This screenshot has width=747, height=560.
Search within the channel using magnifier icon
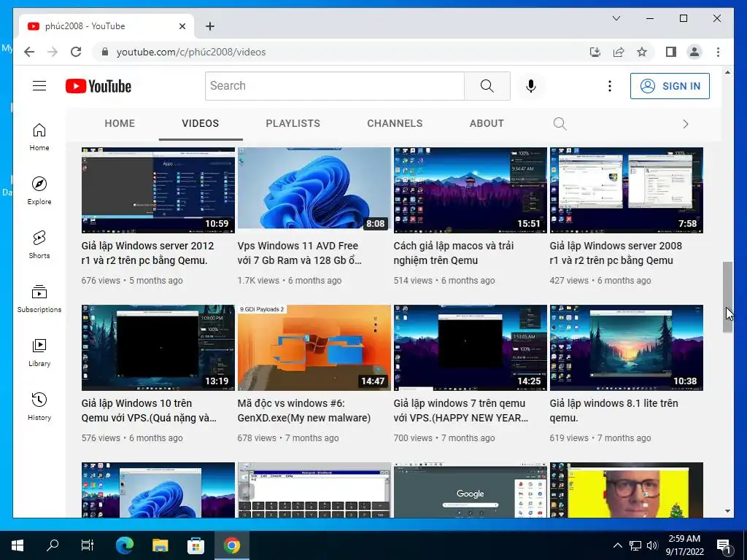(x=560, y=124)
